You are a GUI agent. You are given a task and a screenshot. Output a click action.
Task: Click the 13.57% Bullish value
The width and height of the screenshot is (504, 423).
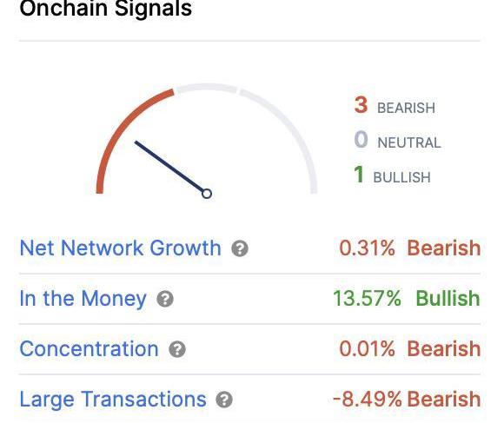tap(407, 299)
